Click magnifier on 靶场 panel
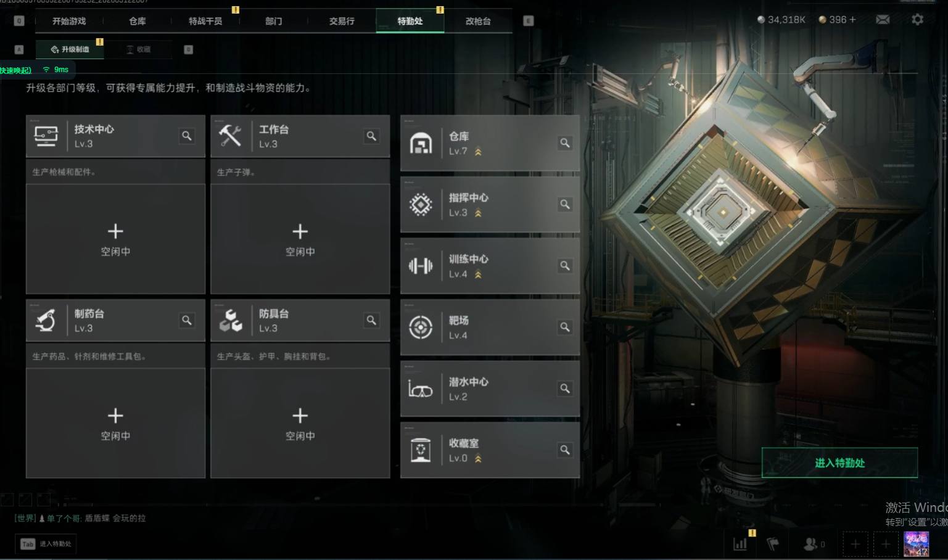 [x=564, y=327]
